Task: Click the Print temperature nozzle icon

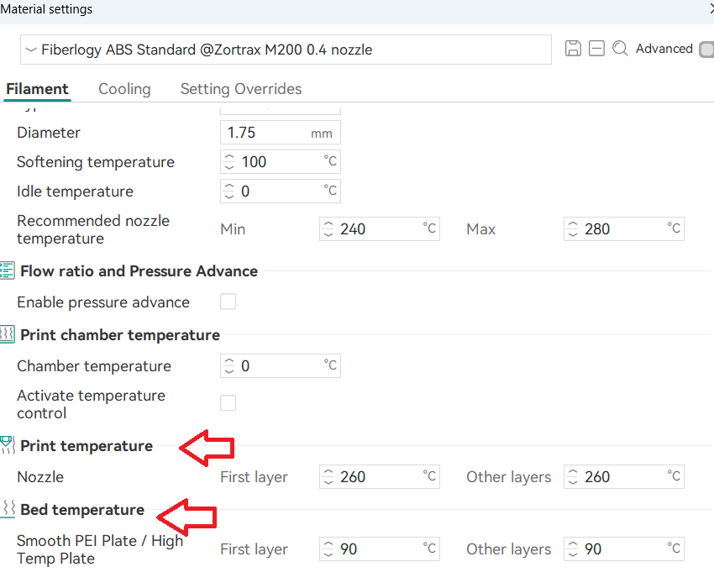Action: (8, 445)
